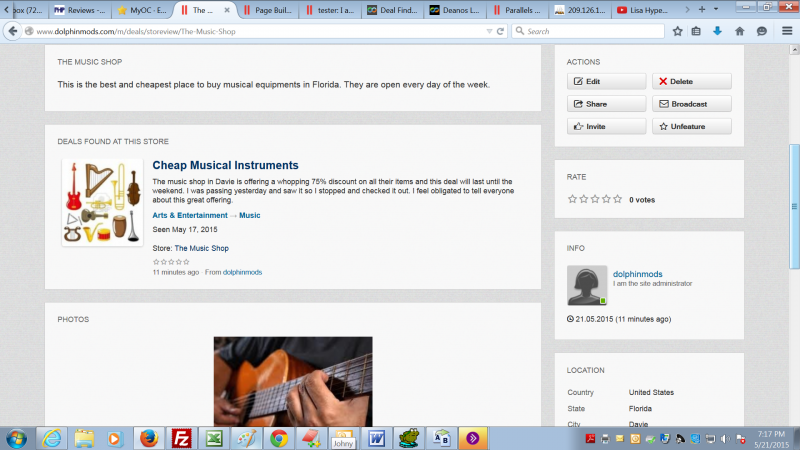This screenshot has width=800, height=450.
Task: Close the active The Music Shop tab
Action: point(227,10)
